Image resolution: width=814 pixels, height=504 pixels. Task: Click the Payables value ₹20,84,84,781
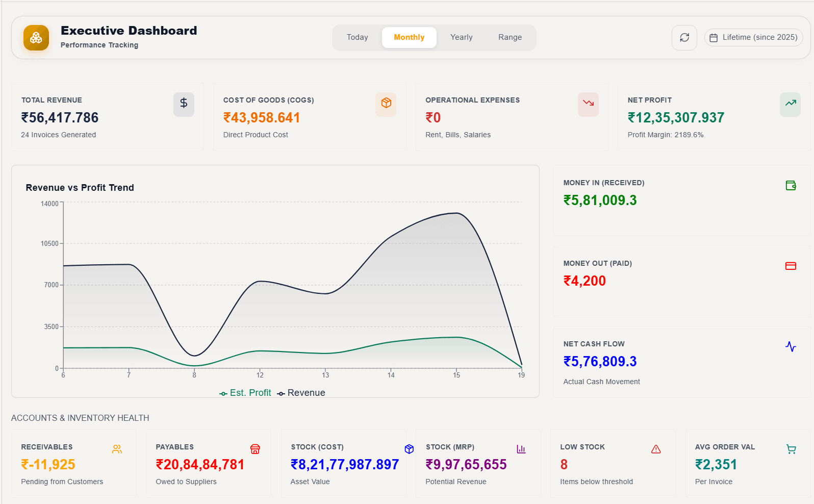coord(200,465)
